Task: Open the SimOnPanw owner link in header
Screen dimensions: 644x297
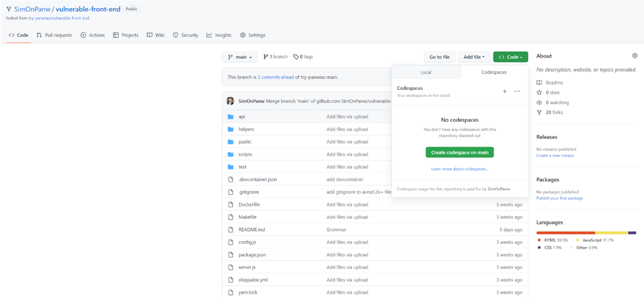Action: [x=32, y=9]
